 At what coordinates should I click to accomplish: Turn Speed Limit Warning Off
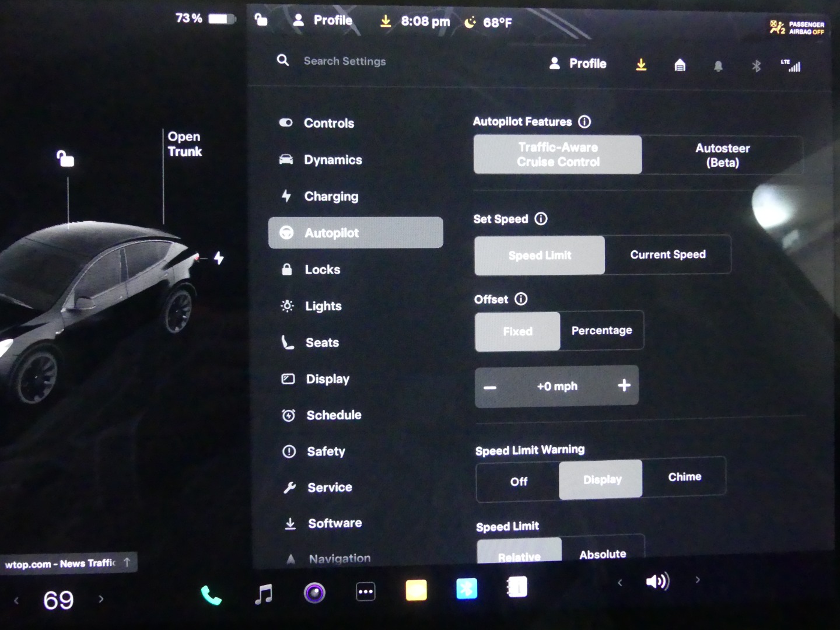(519, 481)
